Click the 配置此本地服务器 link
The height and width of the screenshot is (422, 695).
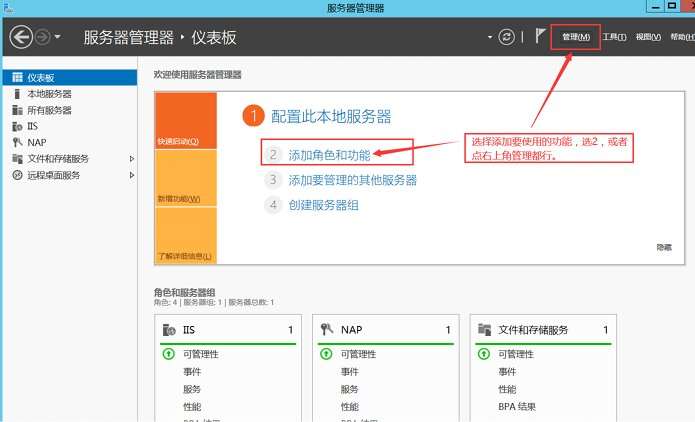coord(331,117)
